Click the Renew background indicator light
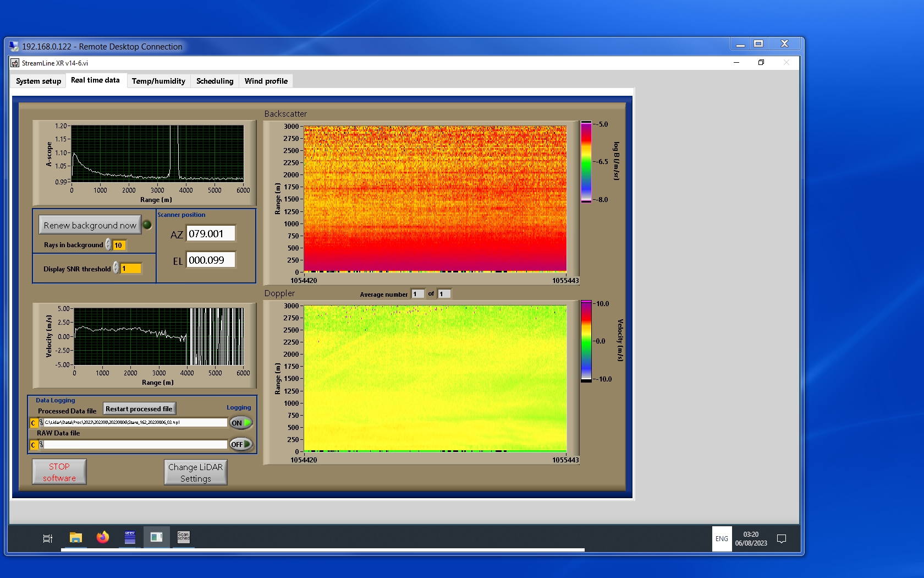Screen dimensions: 924x578 [x=147, y=225]
